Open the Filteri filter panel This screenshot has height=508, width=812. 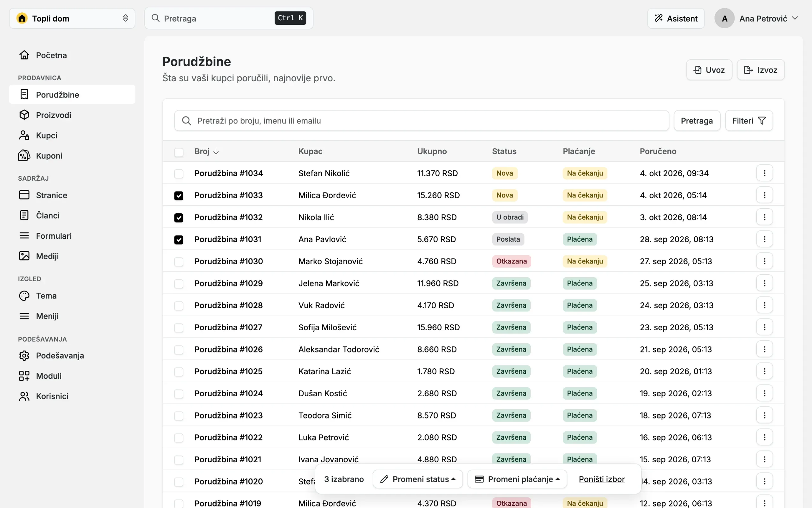point(749,121)
